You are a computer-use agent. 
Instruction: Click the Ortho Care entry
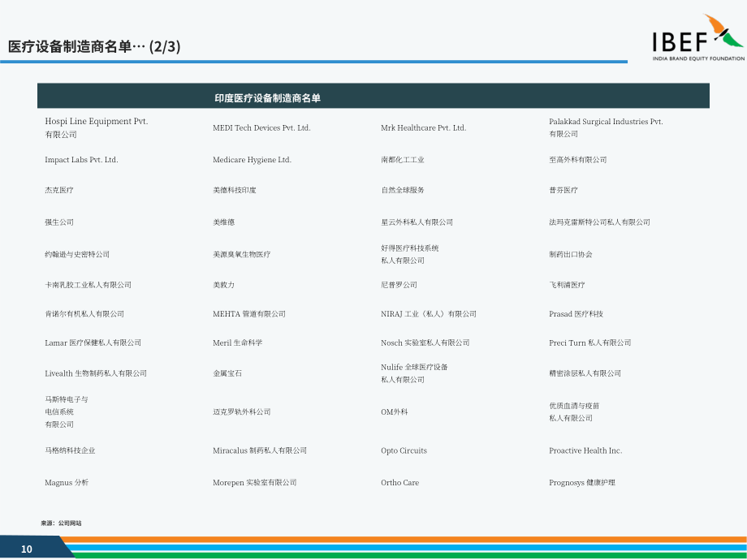(400, 482)
